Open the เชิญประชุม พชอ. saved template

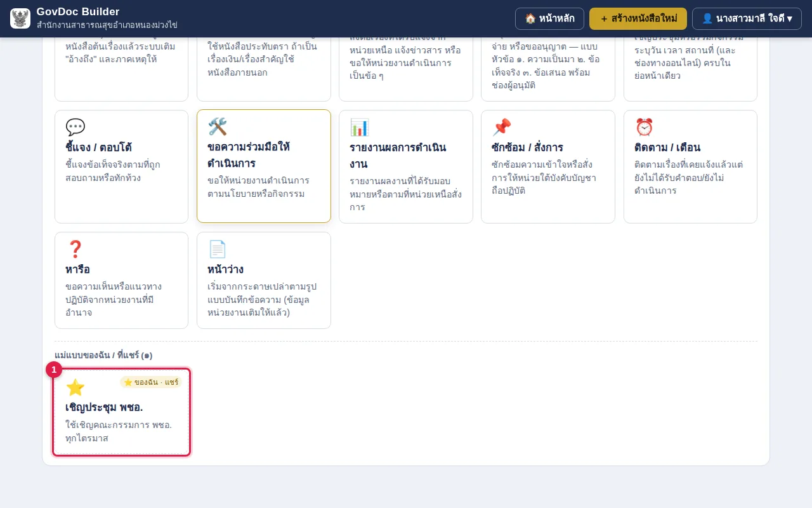coord(121,412)
